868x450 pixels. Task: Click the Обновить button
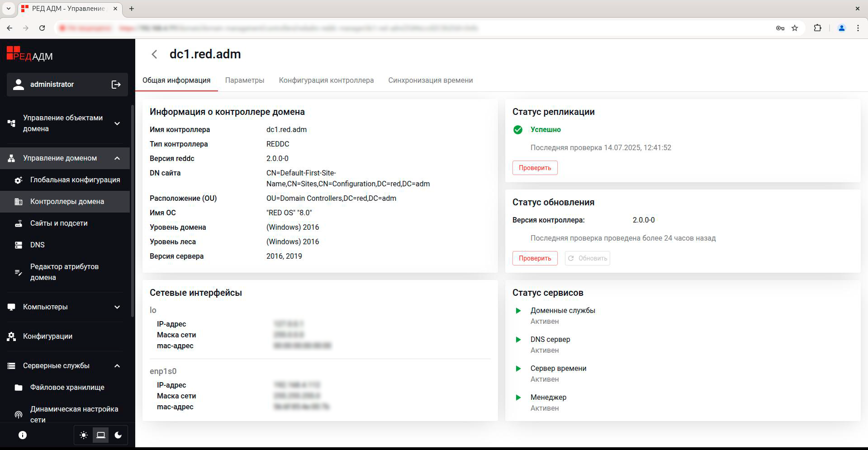click(587, 258)
